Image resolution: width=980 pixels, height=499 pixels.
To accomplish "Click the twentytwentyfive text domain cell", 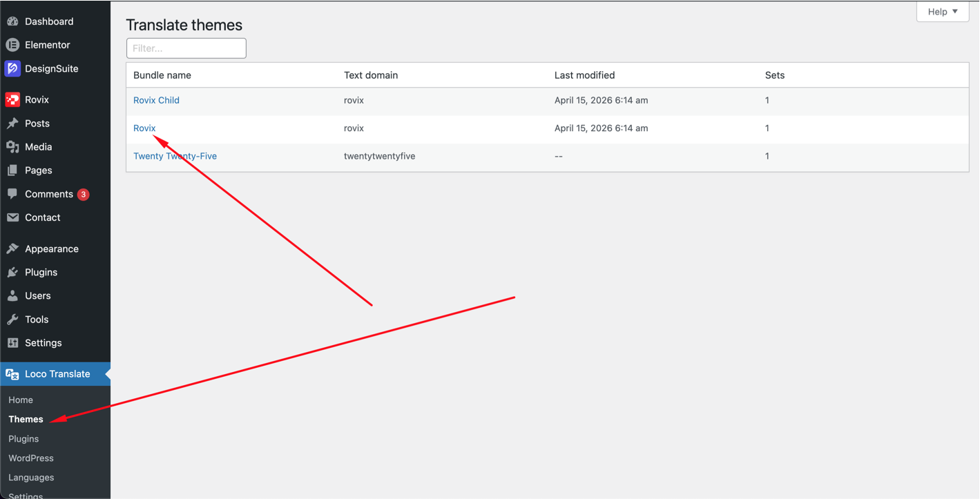I will (x=380, y=156).
